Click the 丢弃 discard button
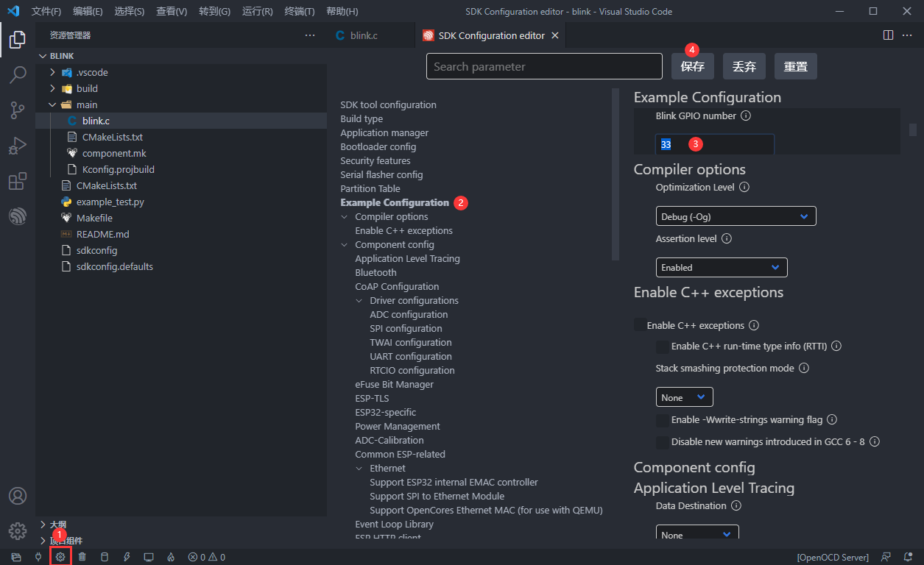The image size is (924, 565). pyautogui.click(x=744, y=66)
